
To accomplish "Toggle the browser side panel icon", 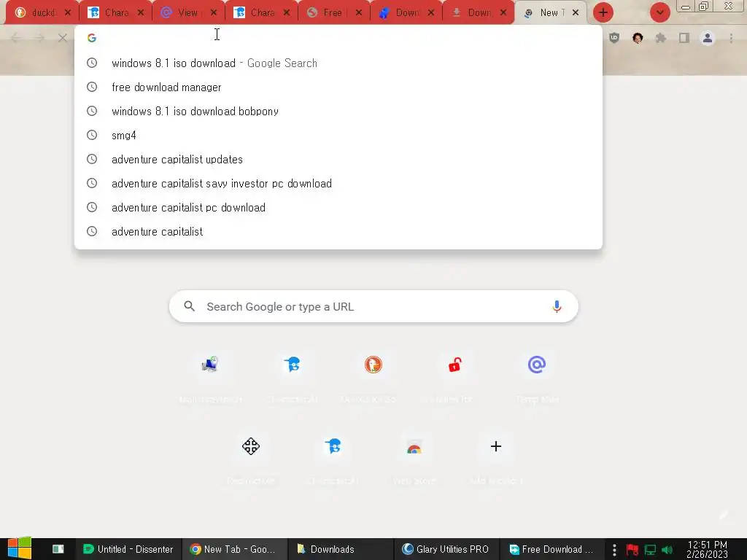I will point(684,38).
